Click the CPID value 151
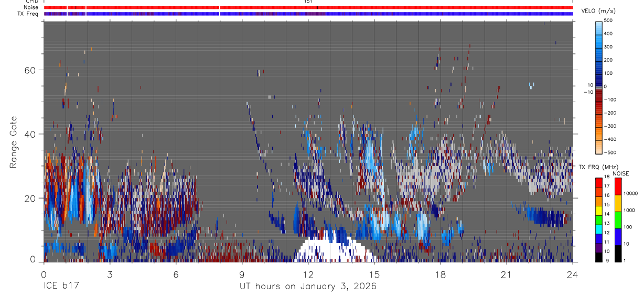The image size is (644, 297). click(308, 2)
